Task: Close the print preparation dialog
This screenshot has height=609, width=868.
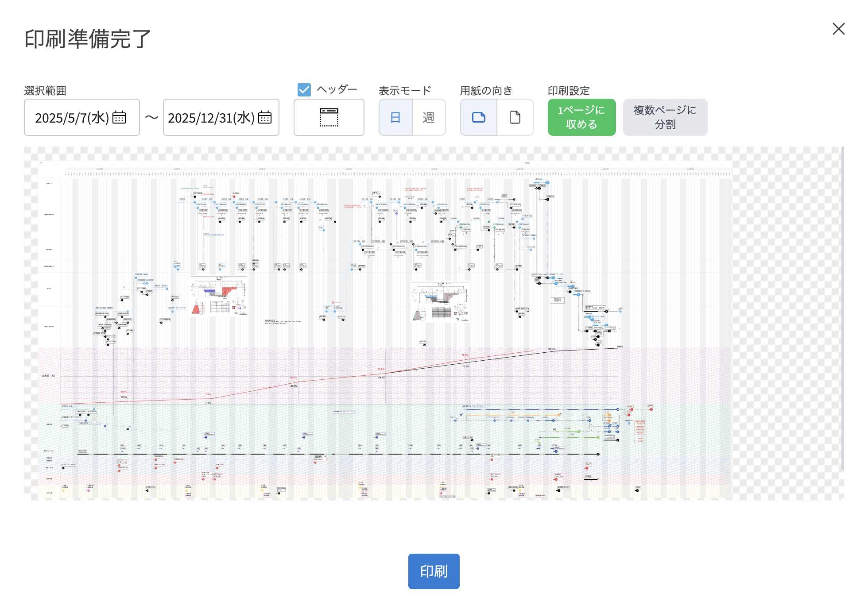Action: click(x=838, y=29)
